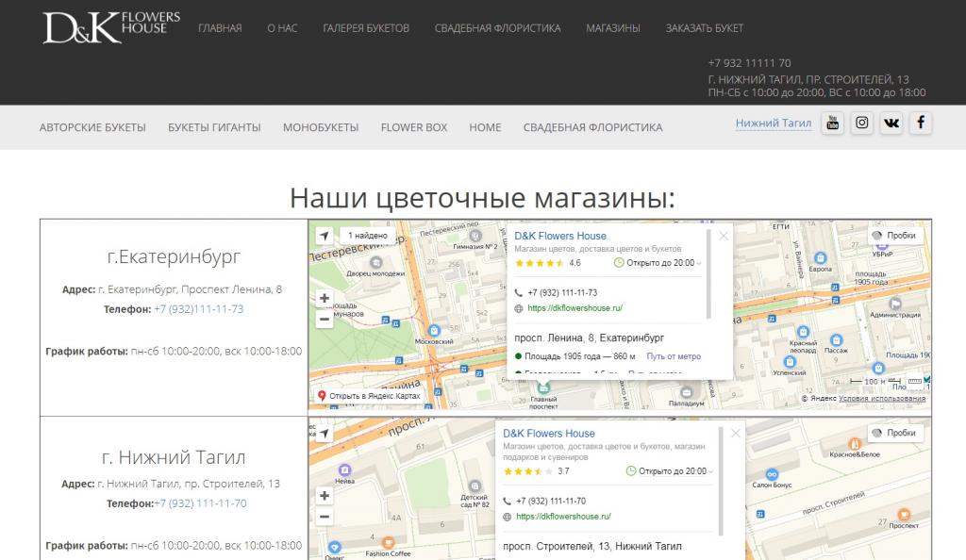Close the Nizhny Tagil map info balloon
966x560 pixels.
736,434
